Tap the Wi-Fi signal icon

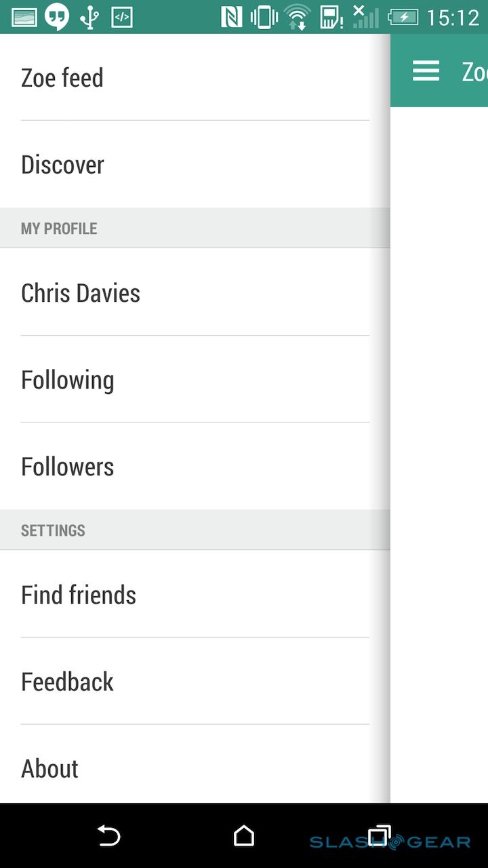tap(297, 17)
